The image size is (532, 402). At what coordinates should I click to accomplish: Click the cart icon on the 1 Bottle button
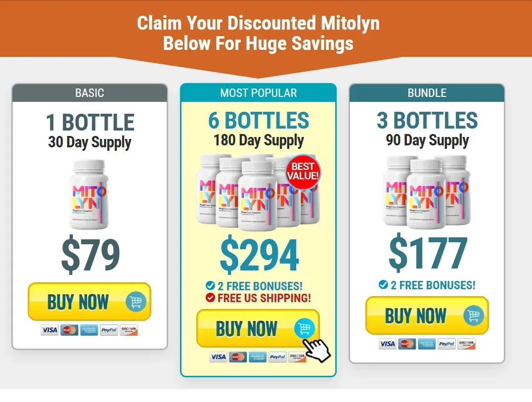[x=135, y=301]
